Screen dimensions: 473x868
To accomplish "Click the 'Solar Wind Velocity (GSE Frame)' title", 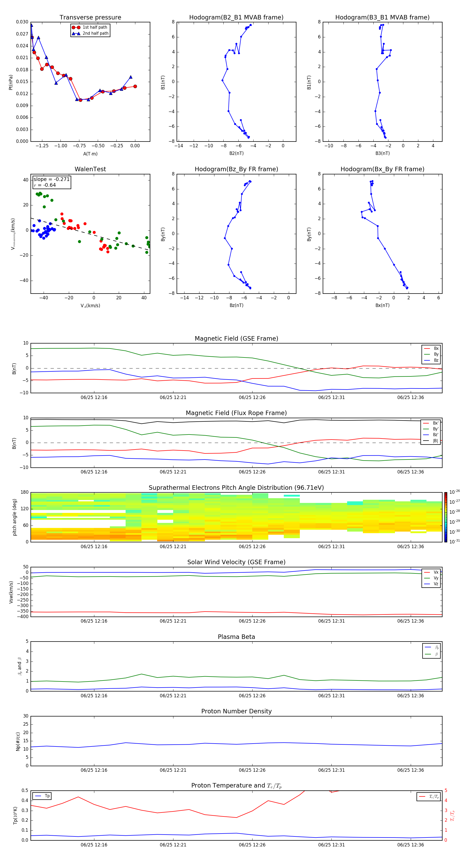I will pos(236,562).
